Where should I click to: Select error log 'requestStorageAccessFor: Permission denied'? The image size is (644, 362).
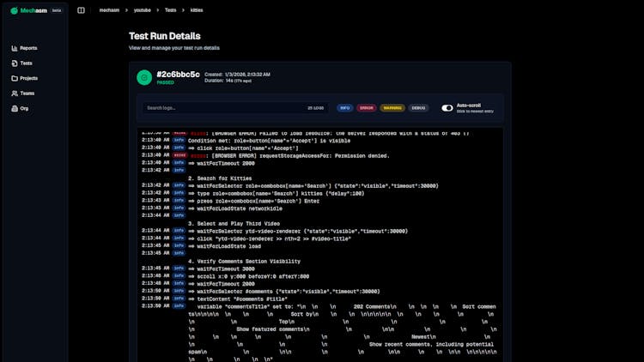290,156
